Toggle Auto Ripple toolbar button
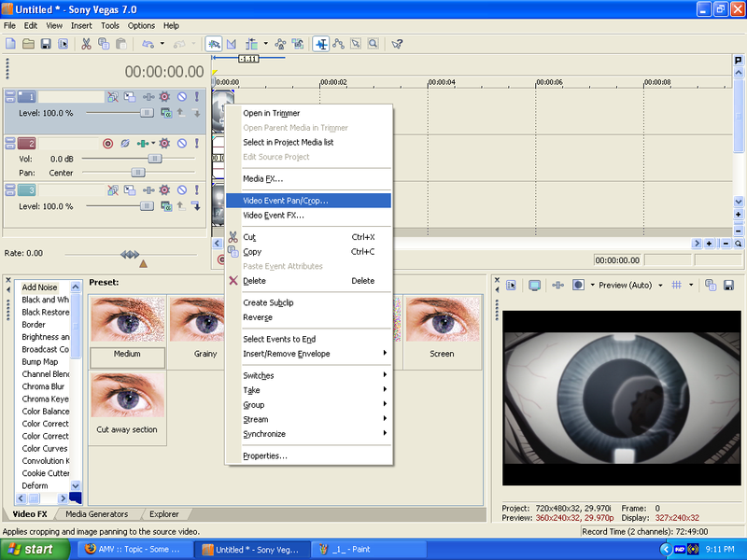 pyautogui.click(x=251, y=44)
